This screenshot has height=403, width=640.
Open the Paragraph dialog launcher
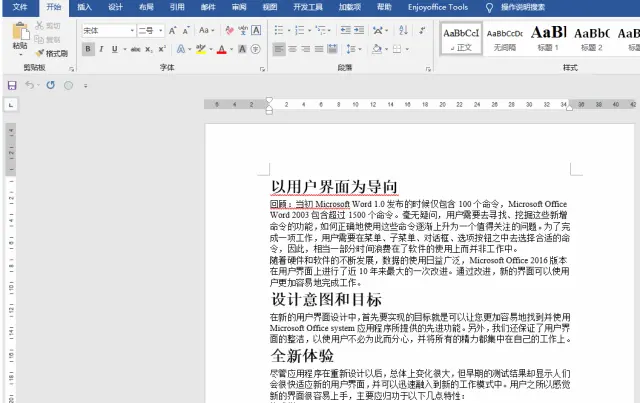click(428, 69)
